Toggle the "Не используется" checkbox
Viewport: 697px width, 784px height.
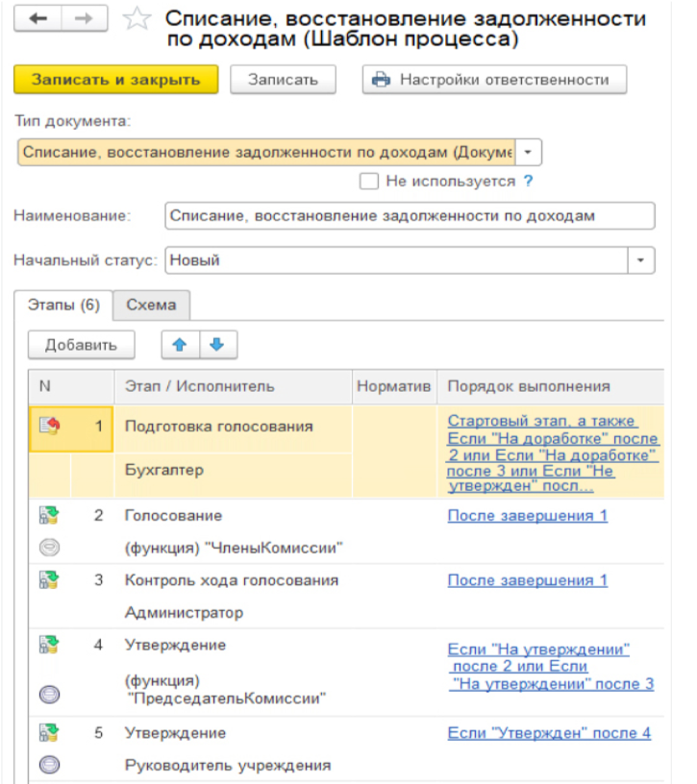pos(367,181)
